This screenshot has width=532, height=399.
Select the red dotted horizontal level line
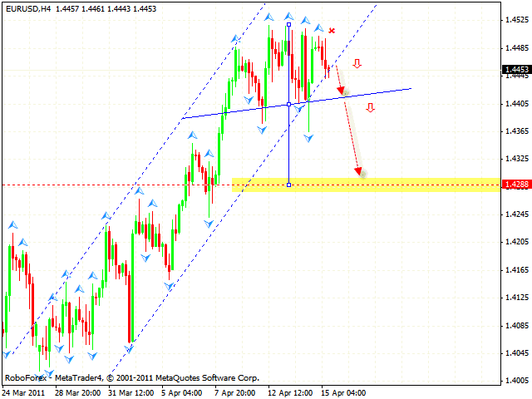(116, 185)
